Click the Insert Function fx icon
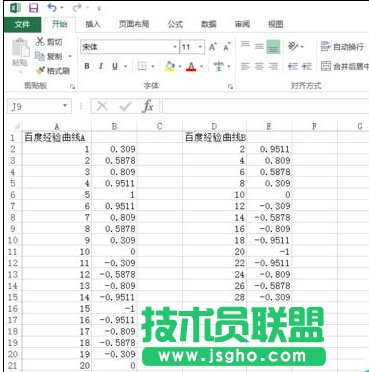This screenshot has width=369, height=372. coord(148,107)
